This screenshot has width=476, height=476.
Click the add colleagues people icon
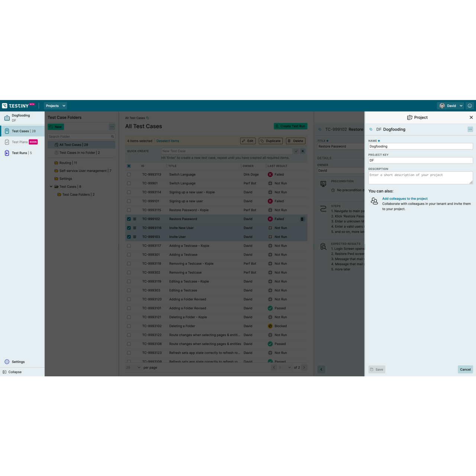click(374, 201)
